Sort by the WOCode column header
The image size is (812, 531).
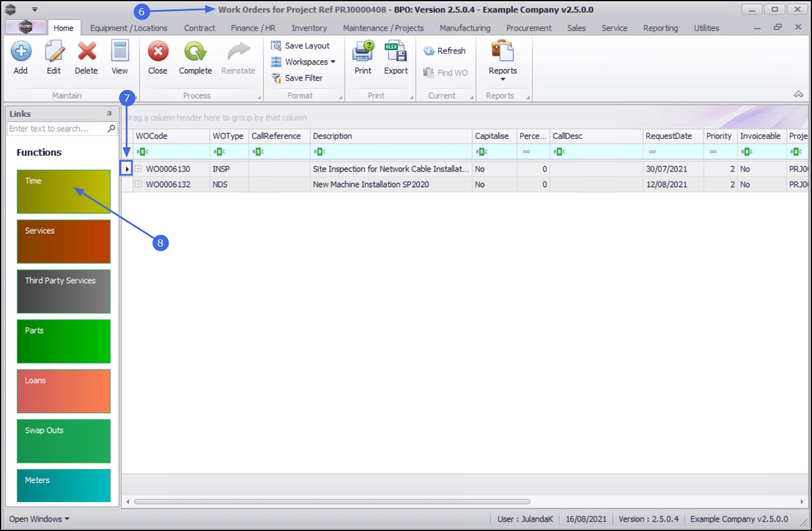click(171, 136)
